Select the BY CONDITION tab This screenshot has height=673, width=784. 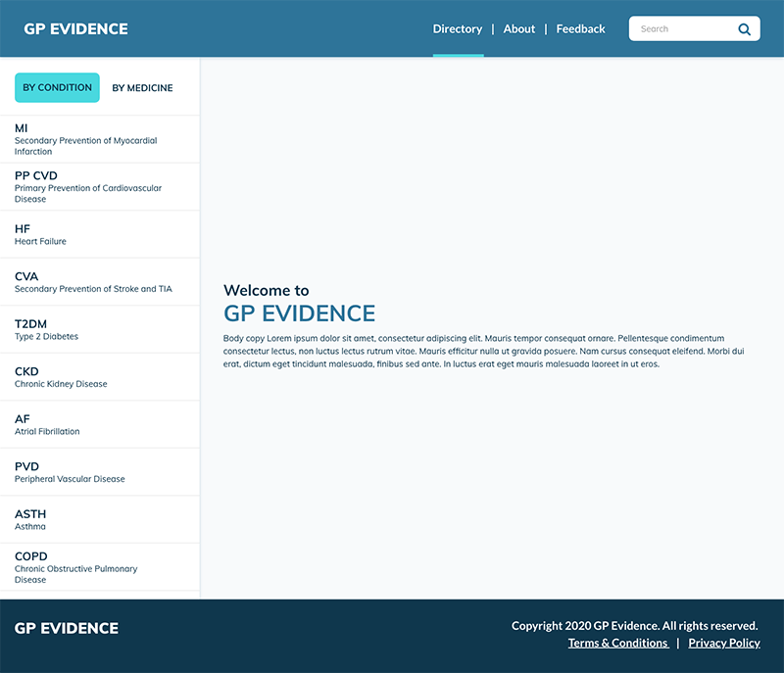coord(57,87)
